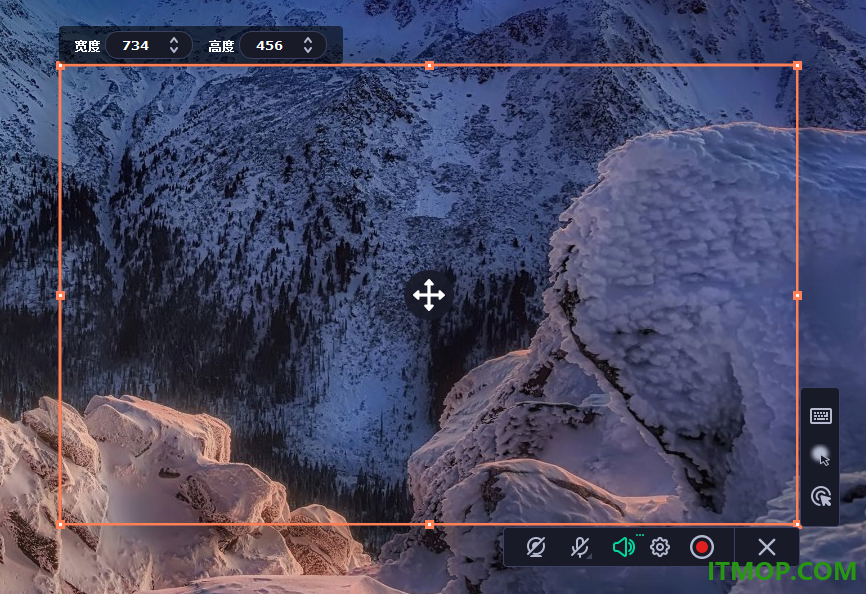Click the width value field 734
The height and width of the screenshot is (594, 866).
(x=135, y=45)
